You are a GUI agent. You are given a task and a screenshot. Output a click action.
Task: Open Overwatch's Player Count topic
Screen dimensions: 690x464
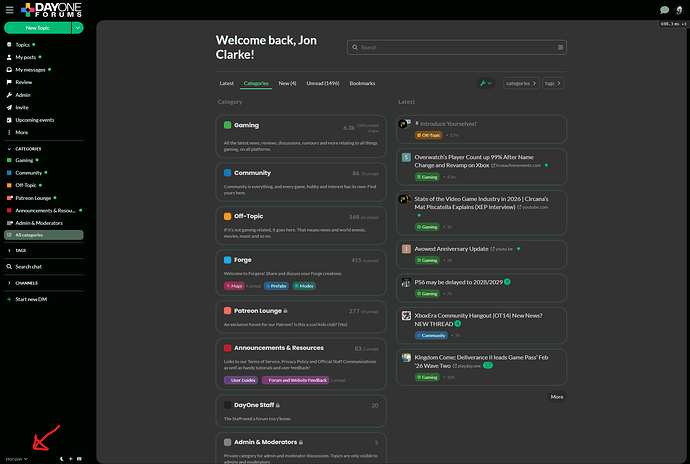474,161
